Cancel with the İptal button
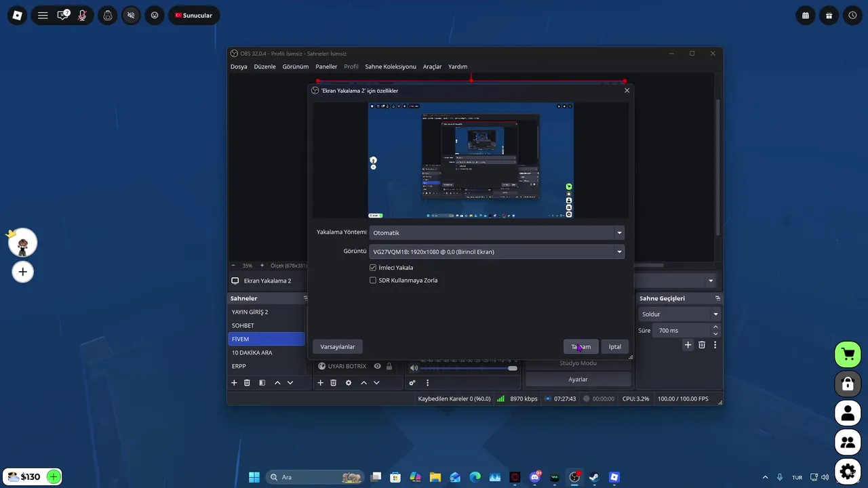Screen dimensions: 868x488 [x=614, y=346]
